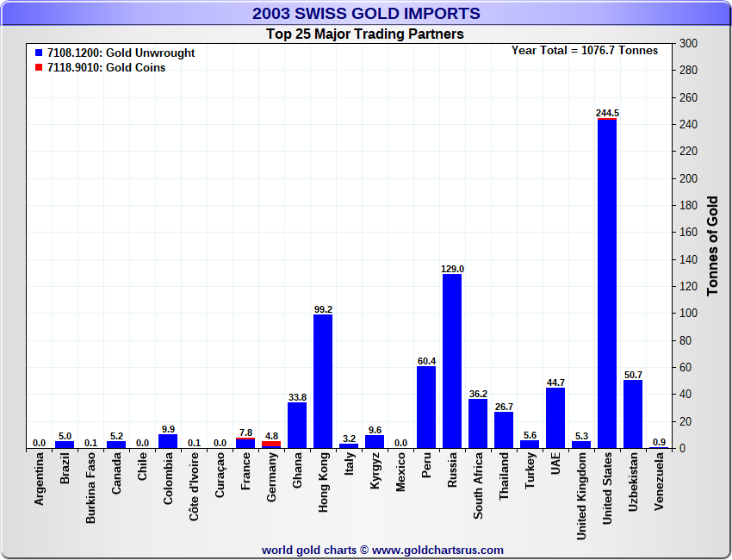Click the value label 129.0
Screen dimensions: 732x560
[x=452, y=269]
